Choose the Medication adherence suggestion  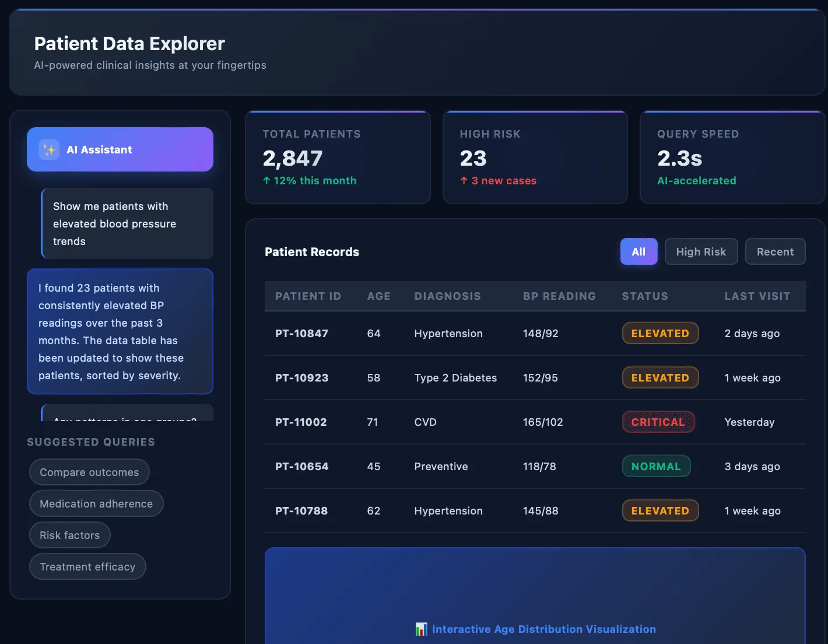(x=96, y=503)
